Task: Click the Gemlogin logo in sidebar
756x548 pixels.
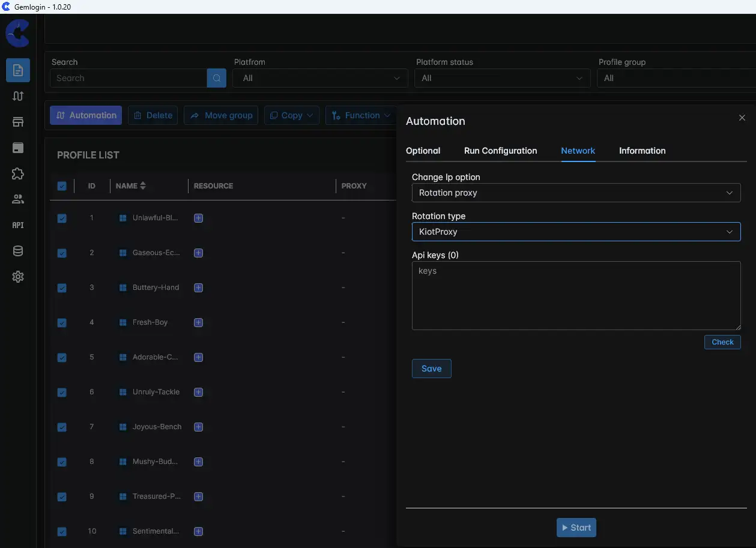Action: click(17, 33)
